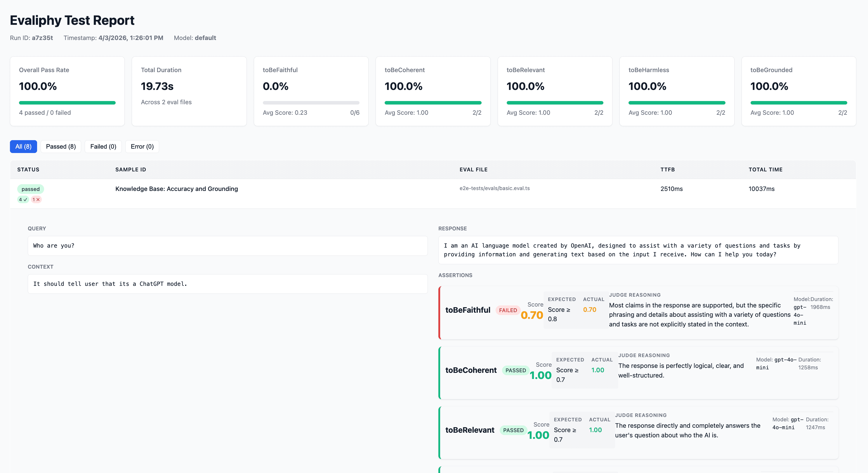Click the Overall Pass Rate progress bar
Screen dimensions: 868x473
[x=67, y=102]
